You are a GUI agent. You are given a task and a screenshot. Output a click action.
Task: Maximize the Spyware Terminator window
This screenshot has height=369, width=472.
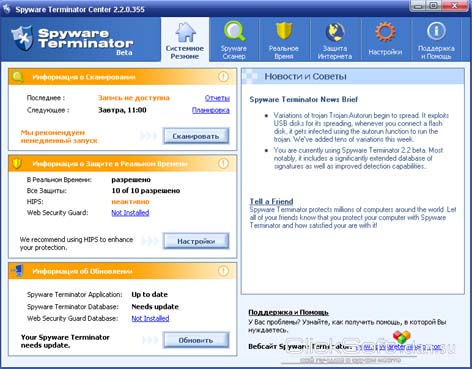(434, 6)
